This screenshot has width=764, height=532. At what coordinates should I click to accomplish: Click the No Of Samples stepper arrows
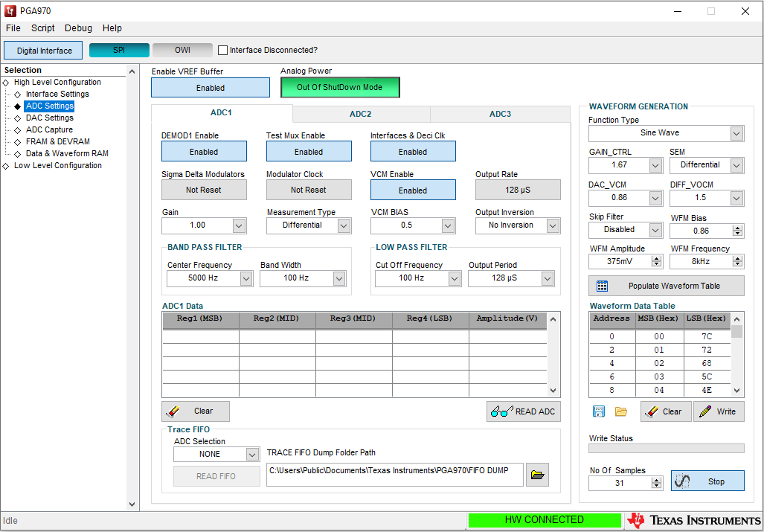pyautogui.click(x=657, y=484)
